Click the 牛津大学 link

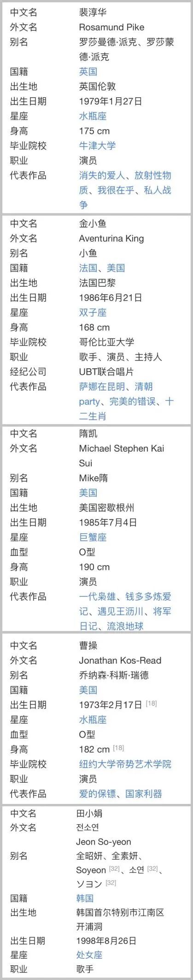[97, 146]
